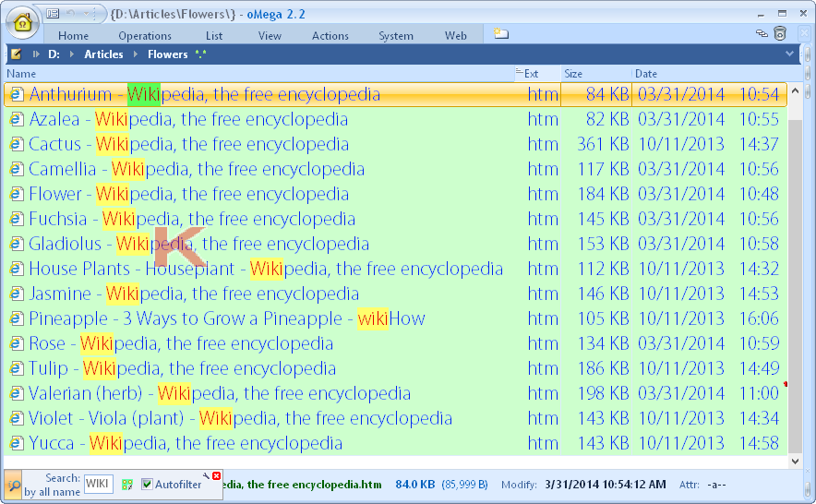Select 'Cactus - Wikipedia, the free encyclopedia' file name
816x504 pixels.
coord(188,144)
